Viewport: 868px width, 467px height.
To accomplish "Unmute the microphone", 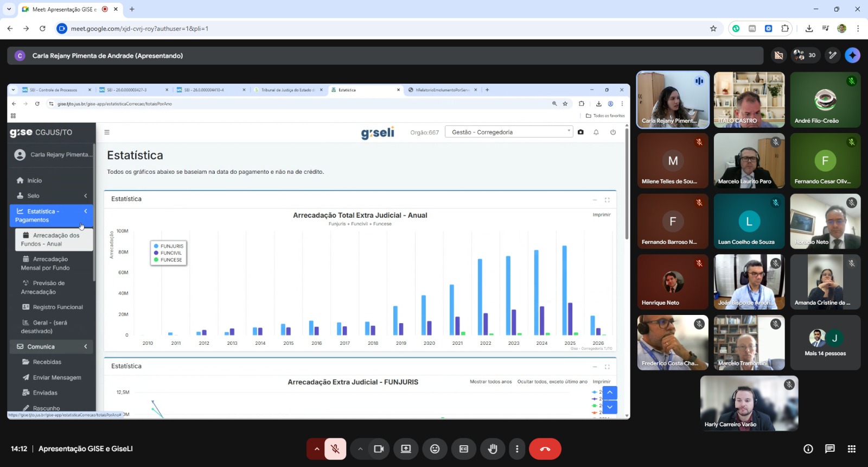I will (335, 449).
